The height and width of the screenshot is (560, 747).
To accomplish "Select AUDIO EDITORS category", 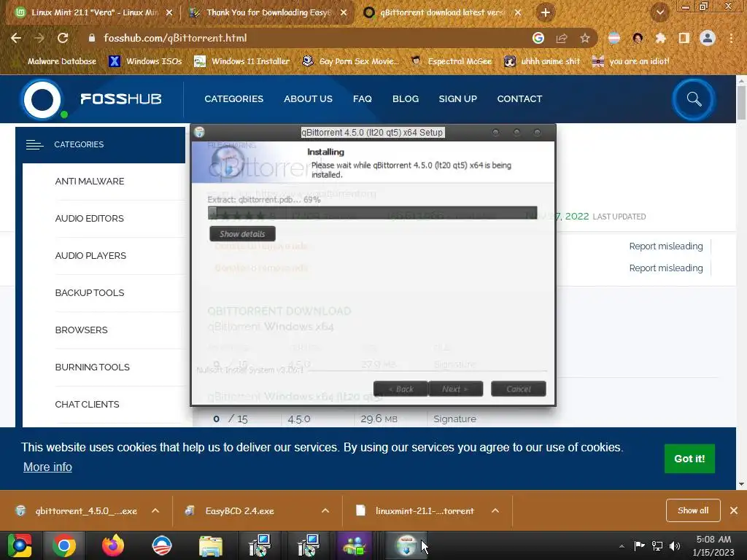I will point(90,219).
